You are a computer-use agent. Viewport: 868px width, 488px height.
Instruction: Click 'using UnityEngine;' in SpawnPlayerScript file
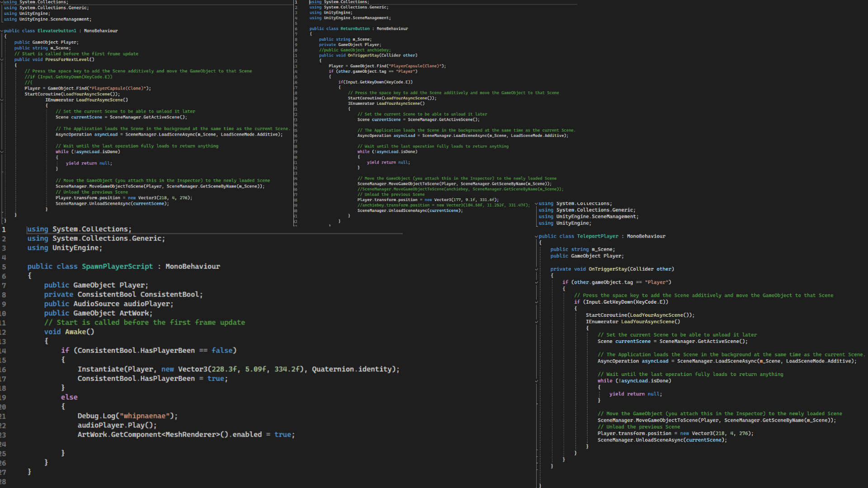[65, 248]
